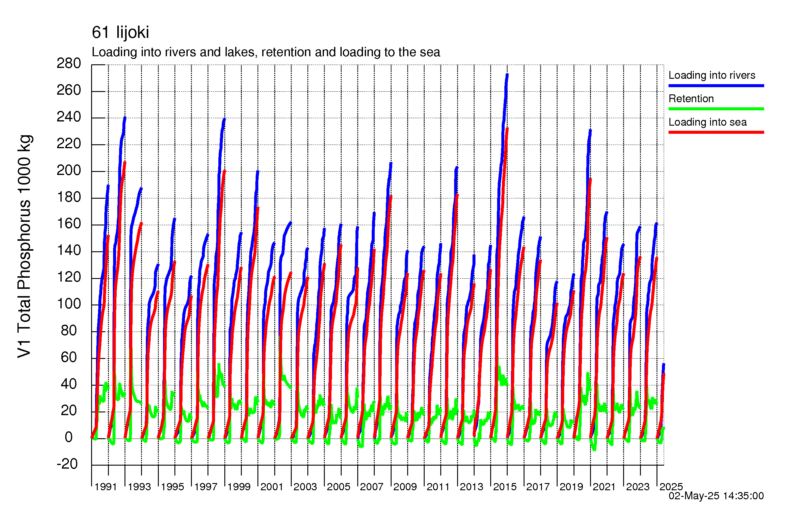Click the chart title '61 Iijoki'

click(120, 32)
